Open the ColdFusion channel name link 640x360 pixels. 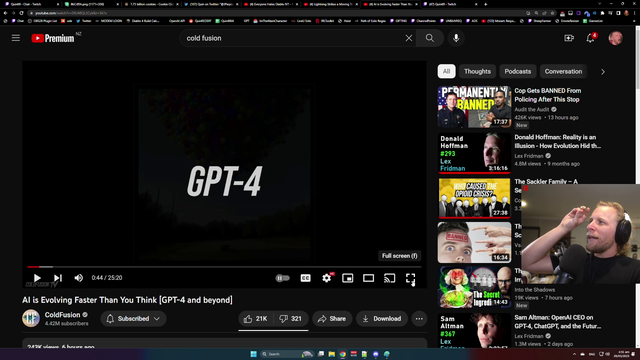pos(62,315)
